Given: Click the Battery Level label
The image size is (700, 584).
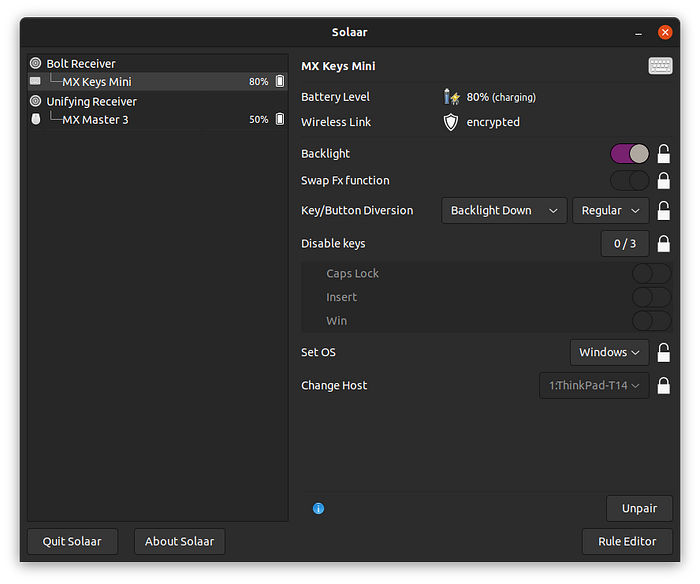Looking at the screenshot, I should click(335, 97).
